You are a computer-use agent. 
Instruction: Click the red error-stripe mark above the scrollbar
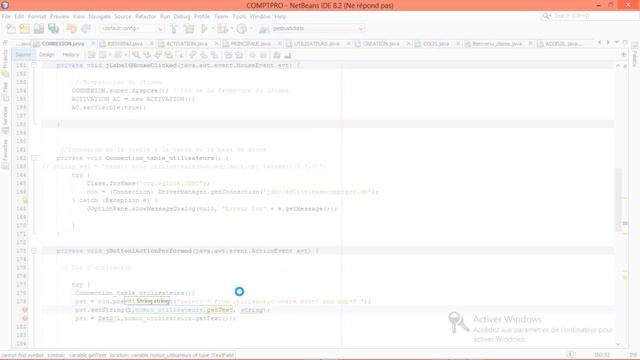pyautogui.click(x=625, y=66)
